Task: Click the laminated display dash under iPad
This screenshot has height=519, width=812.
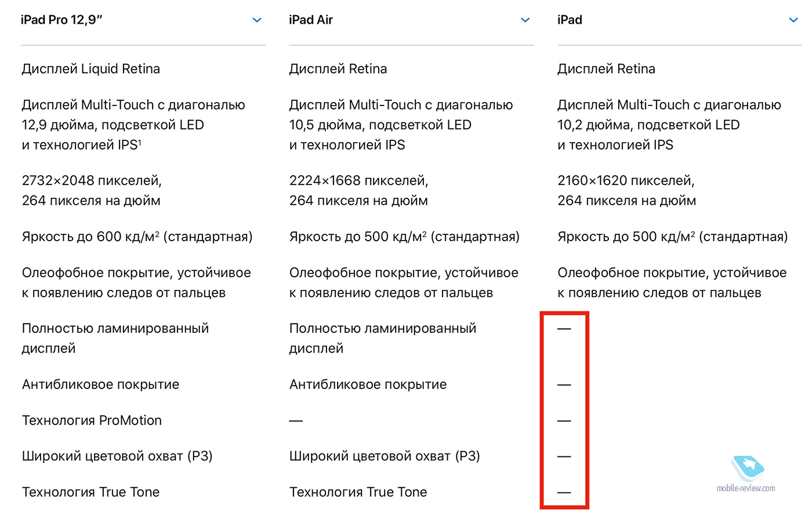Action: (x=564, y=329)
